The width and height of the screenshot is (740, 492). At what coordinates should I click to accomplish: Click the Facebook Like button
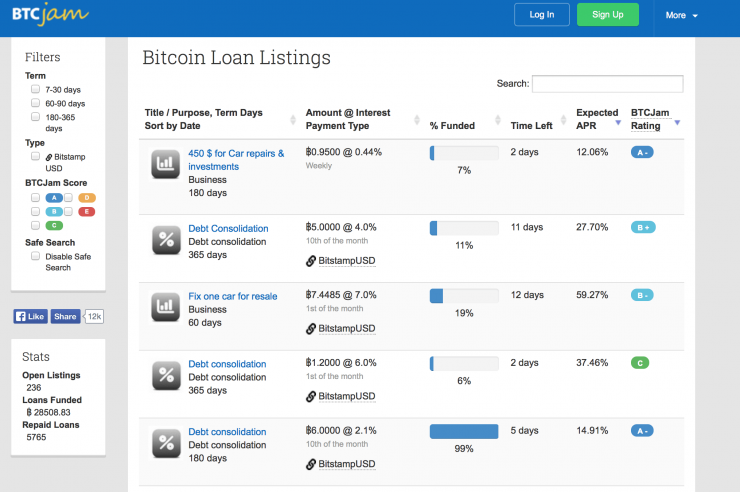[30, 317]
